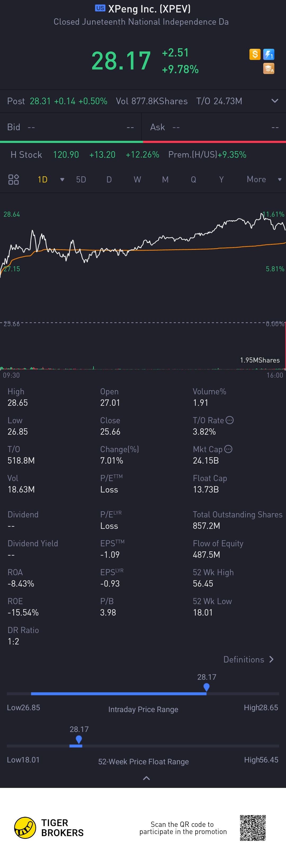This screenshot has height=868, width=286.
Task: Click the T/O Rate info icon
Action: pyautogui.click(x=230, y=420)
